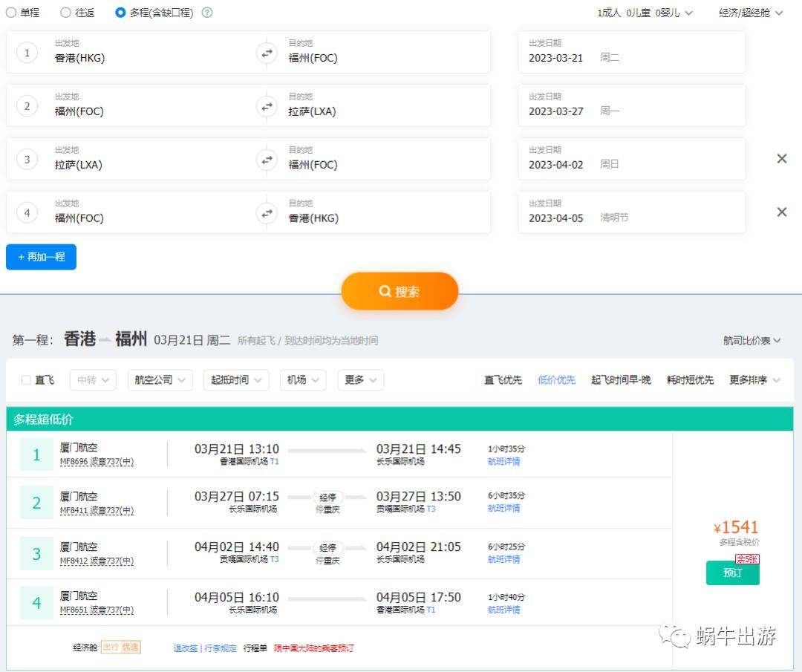
Task: Click magnifier icon on 搜索 button
Action: (x=385, y=292)
